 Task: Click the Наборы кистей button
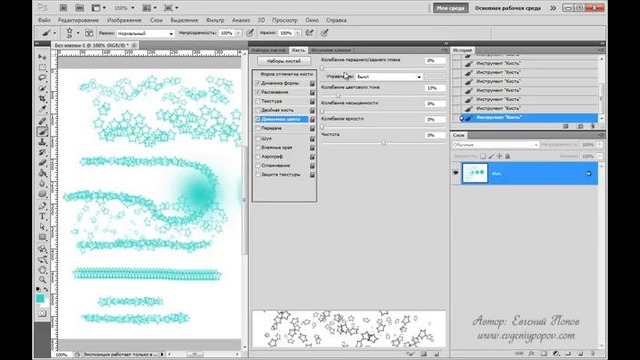pos(284,61)
